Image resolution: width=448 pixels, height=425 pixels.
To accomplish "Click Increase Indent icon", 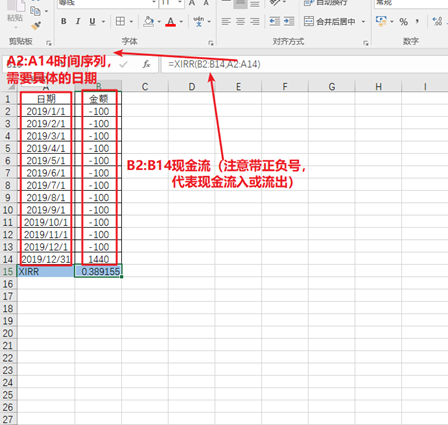I will click(289, 22).
